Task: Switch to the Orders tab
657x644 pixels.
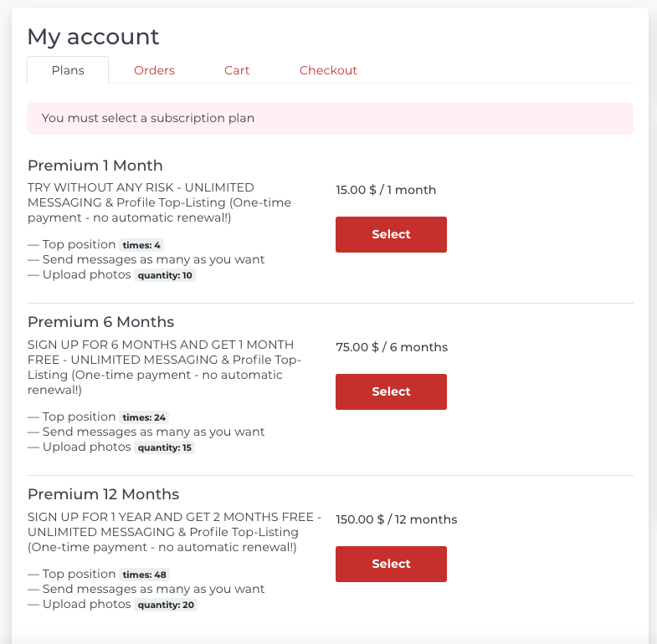Action: click(x=154, y=70)
